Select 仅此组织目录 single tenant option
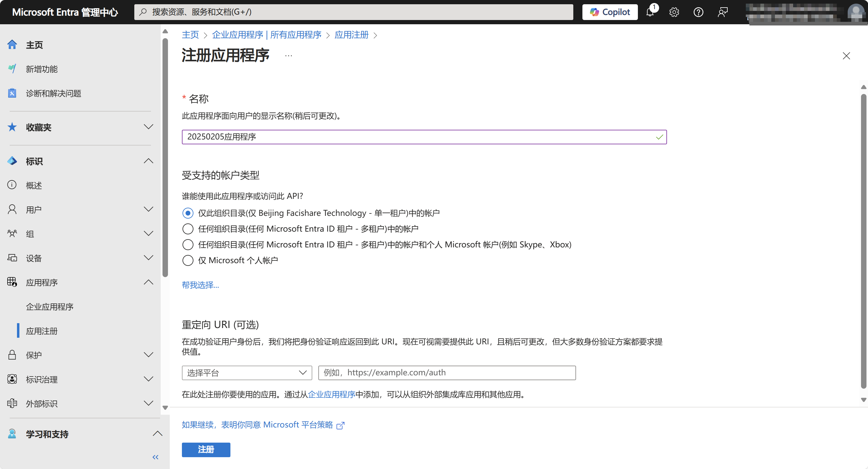This screenshot has width=868, height=469. (188, 213)
